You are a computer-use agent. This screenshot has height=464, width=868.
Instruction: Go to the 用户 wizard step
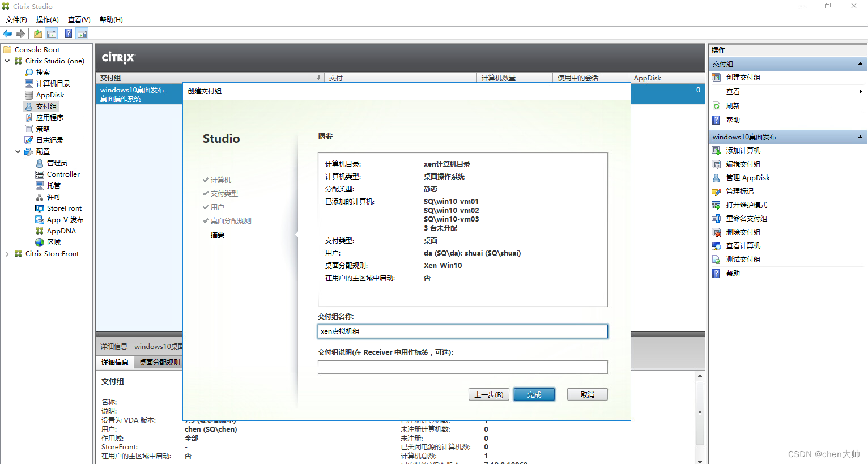218,207
